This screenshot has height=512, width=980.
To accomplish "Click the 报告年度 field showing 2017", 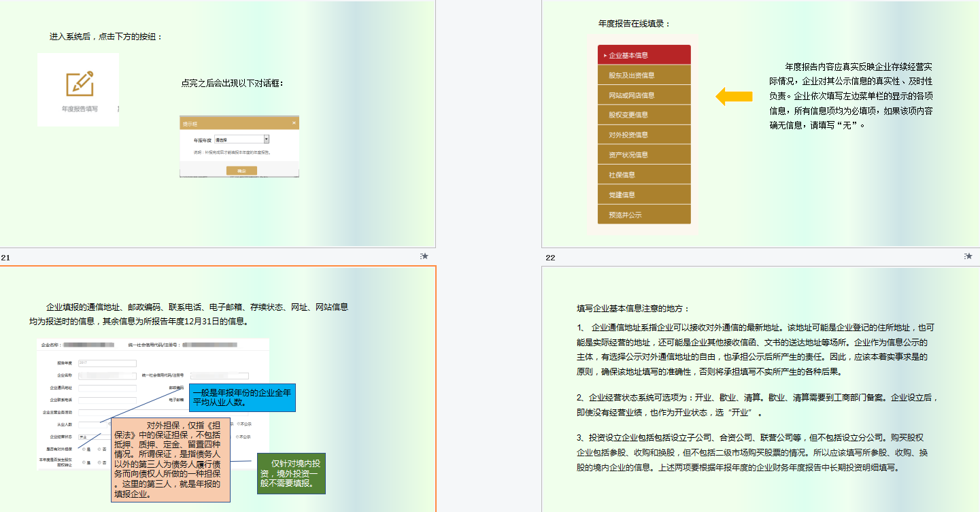I will point(107,363).
